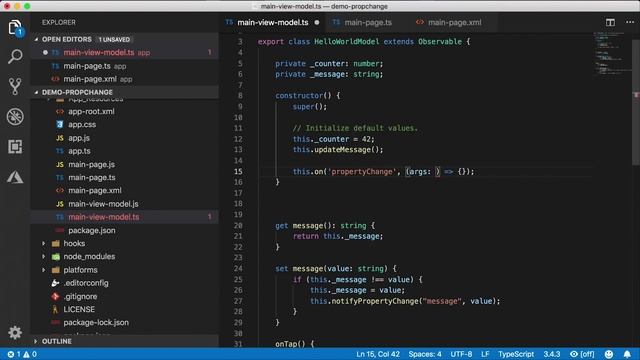Change indentation via Spaces: 4
The width and height of the screenshot is (640, 360).
(425, 354)
